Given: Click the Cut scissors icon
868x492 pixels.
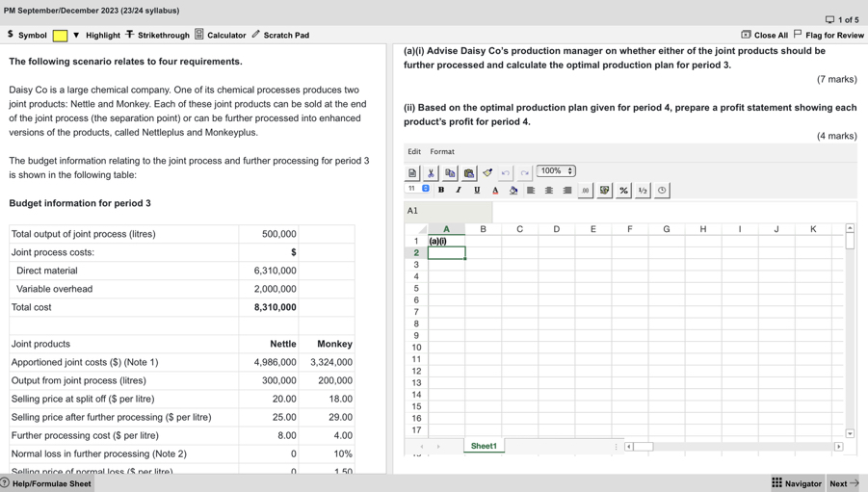Looking at the screenshot, I should click(431, 173).
